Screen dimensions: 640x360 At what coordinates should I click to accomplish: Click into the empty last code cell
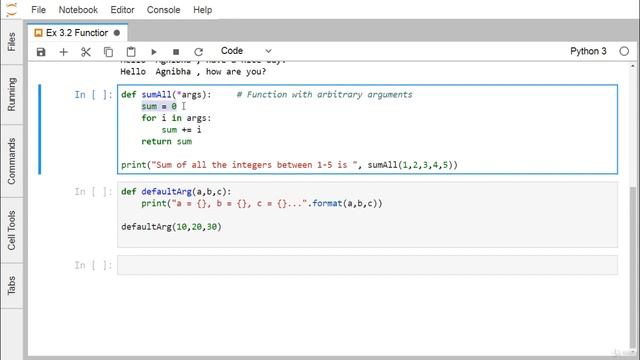(x=367, y=265)
